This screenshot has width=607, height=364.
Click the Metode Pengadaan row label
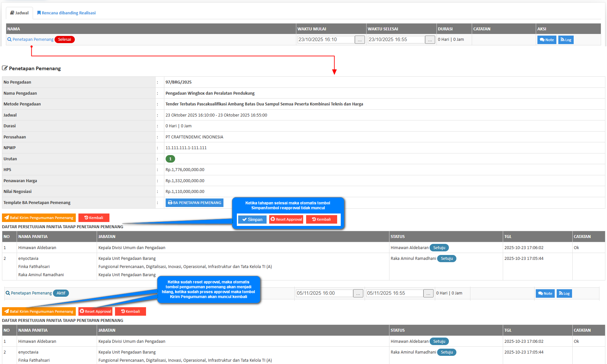click(x=22, y=104)
